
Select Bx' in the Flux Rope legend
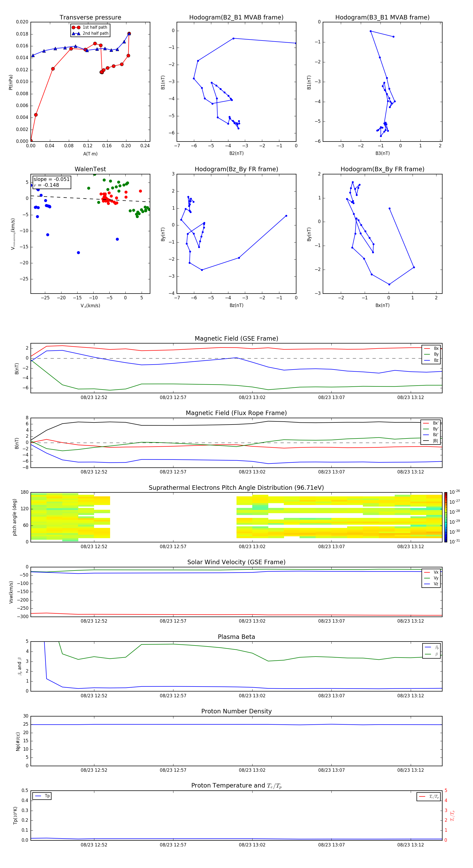tap(431, 423)
